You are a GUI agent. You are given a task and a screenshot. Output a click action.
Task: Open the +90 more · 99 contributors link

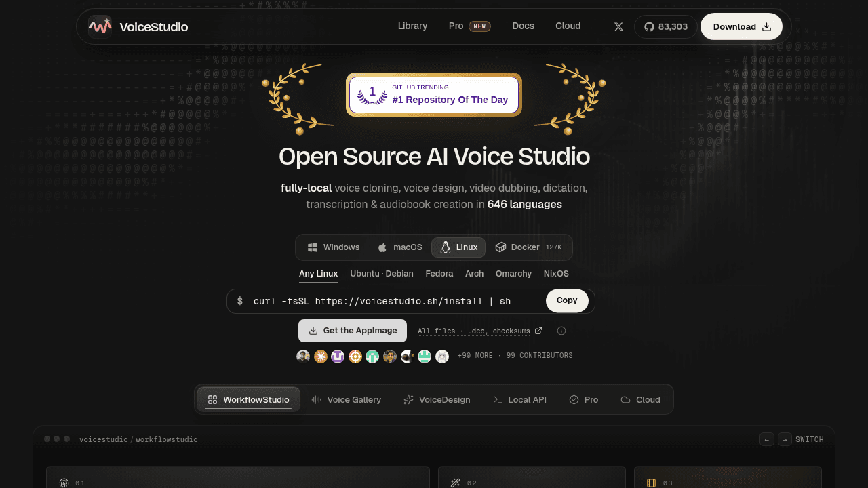click(x=515, y=356)
